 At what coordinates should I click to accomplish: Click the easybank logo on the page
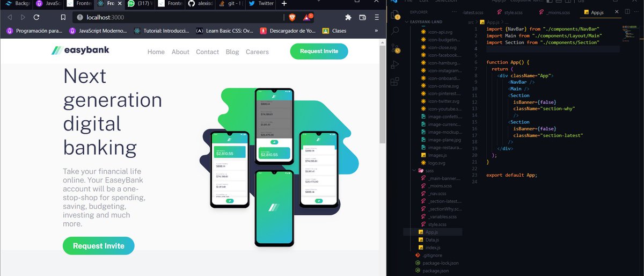click(80, 50)
